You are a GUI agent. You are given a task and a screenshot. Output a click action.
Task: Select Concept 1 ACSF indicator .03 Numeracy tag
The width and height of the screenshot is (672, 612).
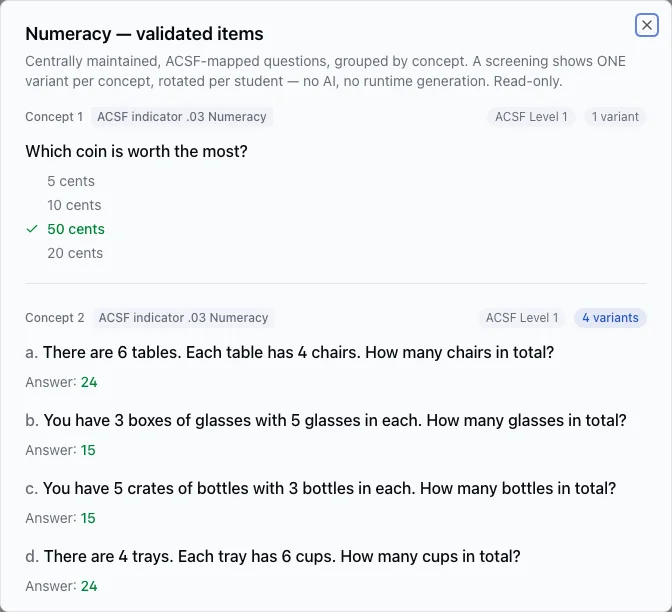pyautogui.click(x=182, y=117)
